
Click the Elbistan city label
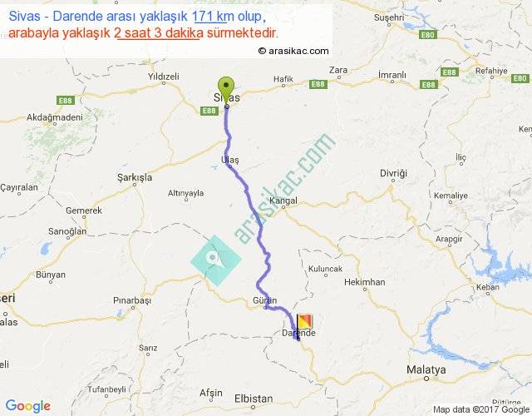[x=254, y=399]
